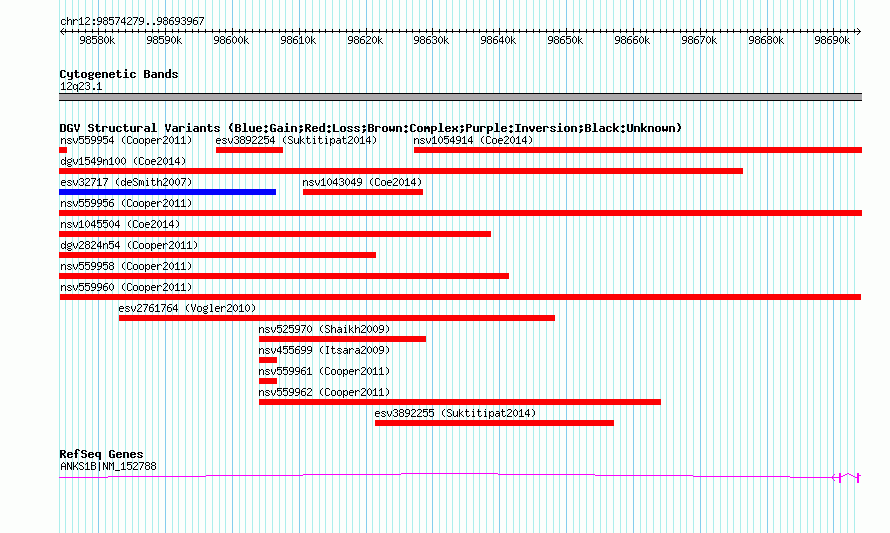
Task: Click nsv559962 (Cooper2011) label
Action: coord(324,392)
